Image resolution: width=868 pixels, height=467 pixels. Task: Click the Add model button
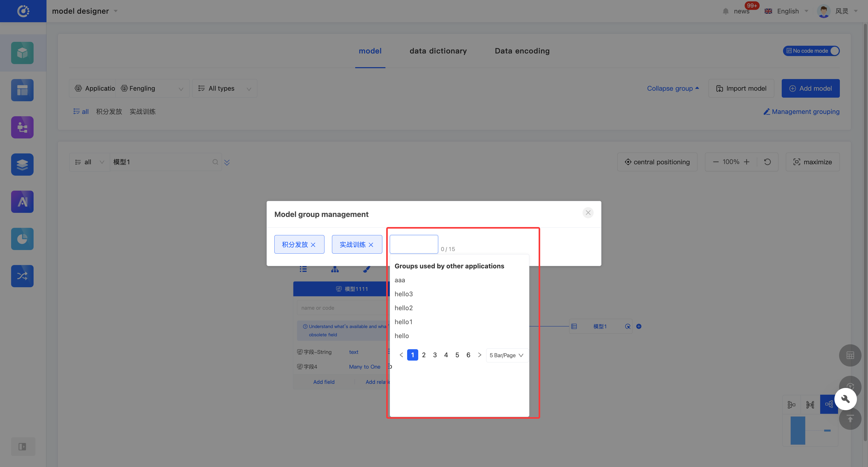click(810, 89)
